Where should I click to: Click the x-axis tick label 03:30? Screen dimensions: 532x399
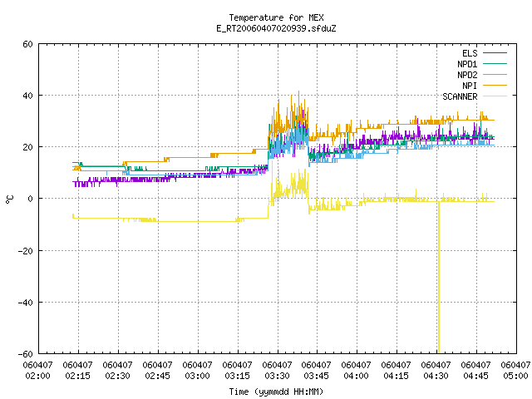click(277, 376)
